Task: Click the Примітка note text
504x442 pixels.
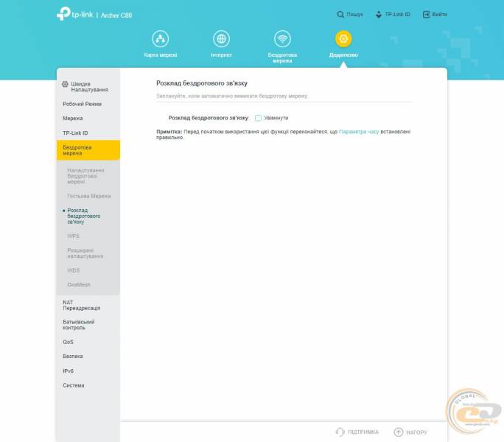Action: pyautogui.click(x=283, y=134)
